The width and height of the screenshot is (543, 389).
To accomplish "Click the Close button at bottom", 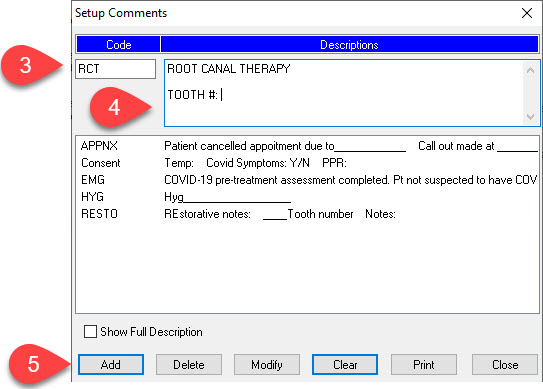I will tap(505, 364).
